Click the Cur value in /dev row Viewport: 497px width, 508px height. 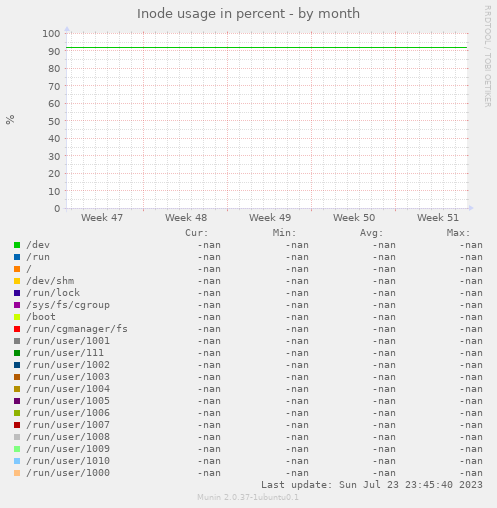point(209,245)
